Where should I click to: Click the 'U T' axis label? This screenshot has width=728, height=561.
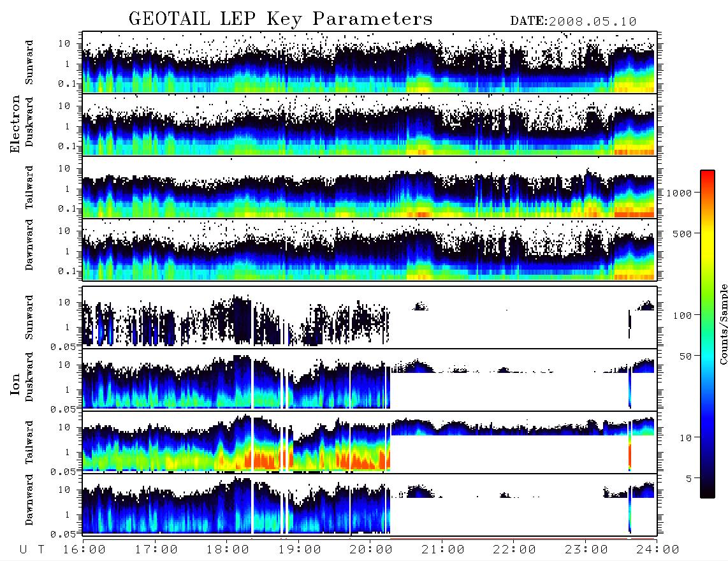(32, 550)
